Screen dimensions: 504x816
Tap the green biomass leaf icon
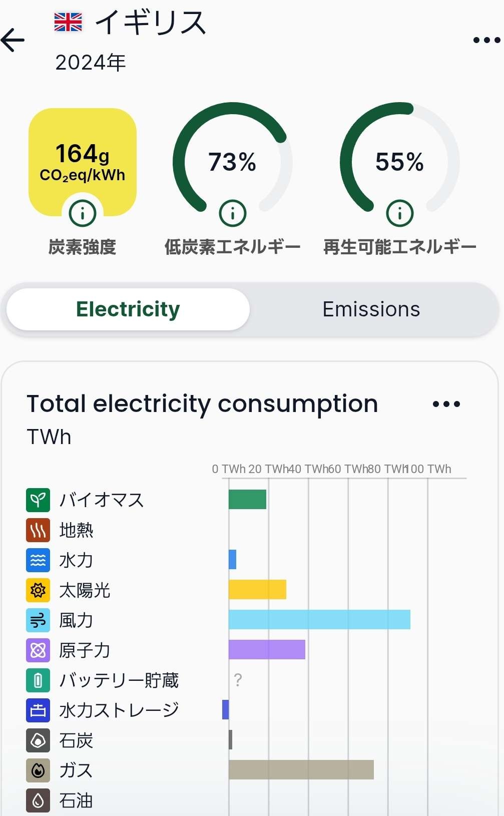[x=38, y=500]
